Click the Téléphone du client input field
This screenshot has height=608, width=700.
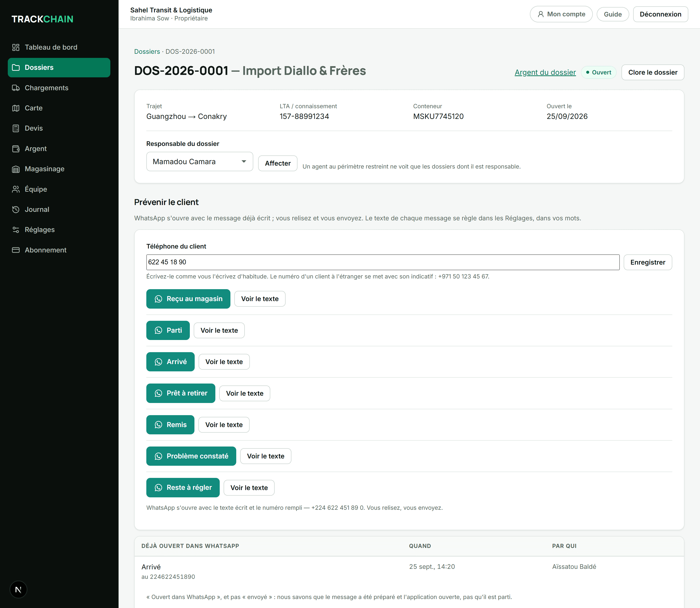pyautogui.click(x=383, y=262)
